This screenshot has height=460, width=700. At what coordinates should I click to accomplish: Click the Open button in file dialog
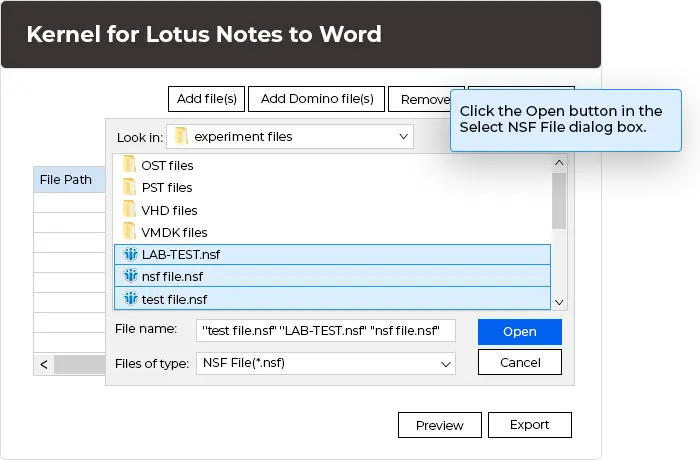(520, 332)
